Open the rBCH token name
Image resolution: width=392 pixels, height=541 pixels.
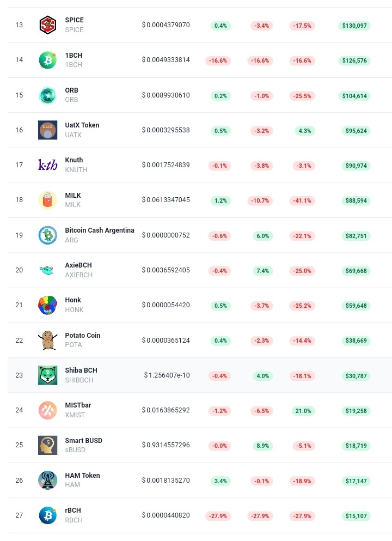pyautogui.click(x=73, y=510)
